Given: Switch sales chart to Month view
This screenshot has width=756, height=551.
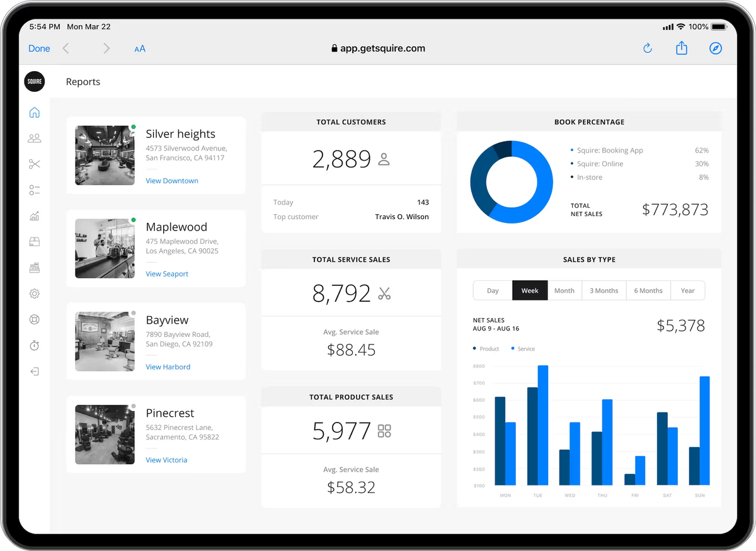Looking at the screenshot, I should [564, 290].
